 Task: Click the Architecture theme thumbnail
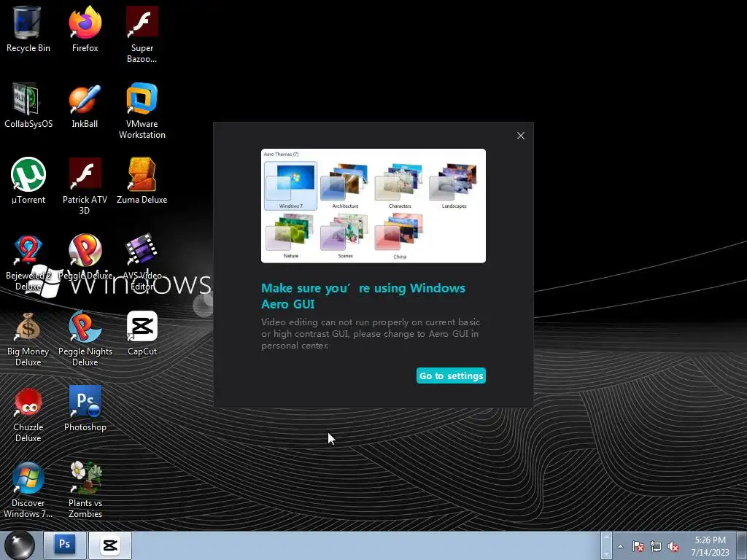coord(345,186)
